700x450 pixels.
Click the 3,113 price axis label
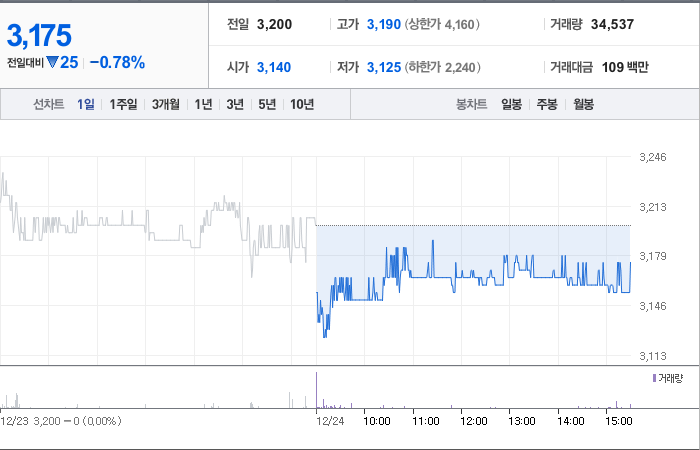pyautogui.click(x=653, y=356)
